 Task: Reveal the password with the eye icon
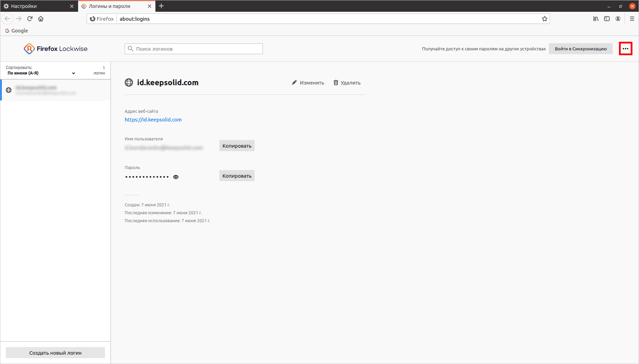coord(176,177)
